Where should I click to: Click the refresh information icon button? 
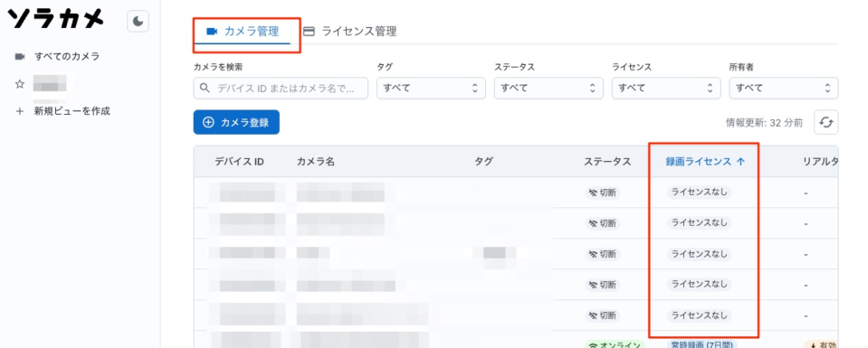tap(826, 122)
